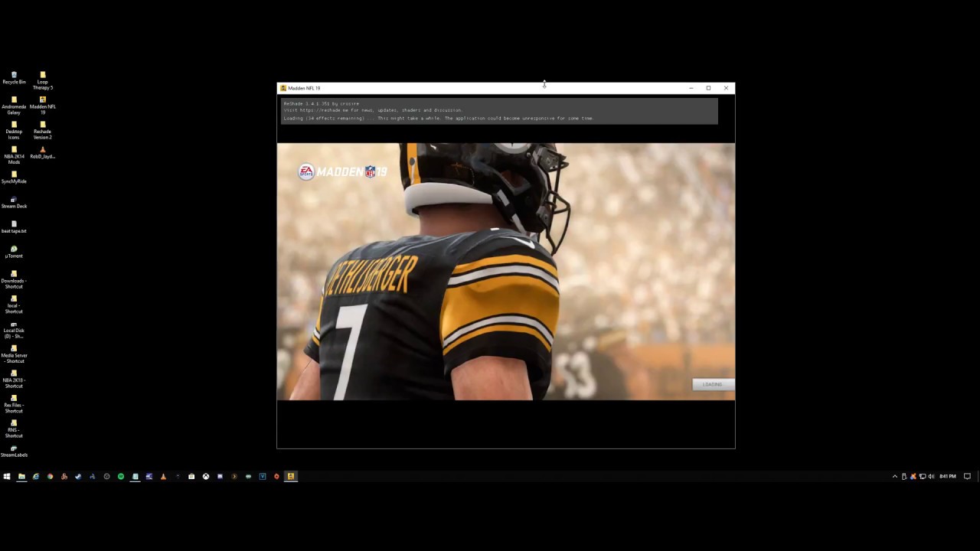Open Steam from the taskbar
This screenshot has width=980, height=551.
78,476
